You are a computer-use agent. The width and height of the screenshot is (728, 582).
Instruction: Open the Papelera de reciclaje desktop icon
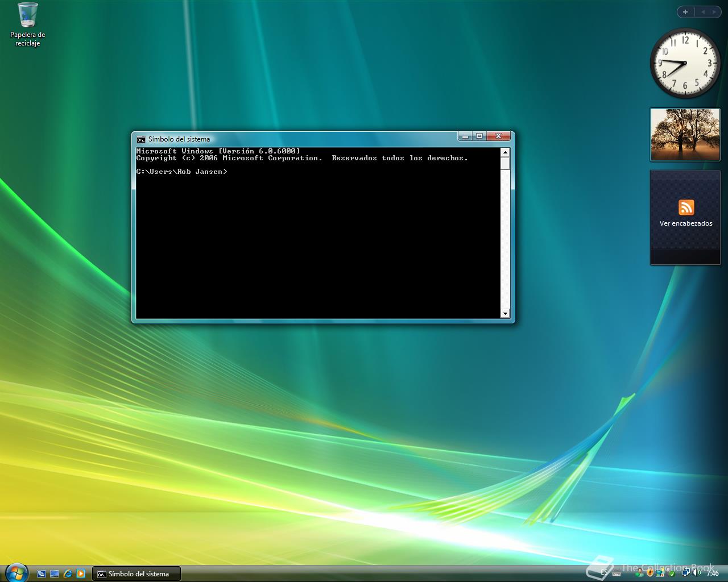click(x=27, y=24)
